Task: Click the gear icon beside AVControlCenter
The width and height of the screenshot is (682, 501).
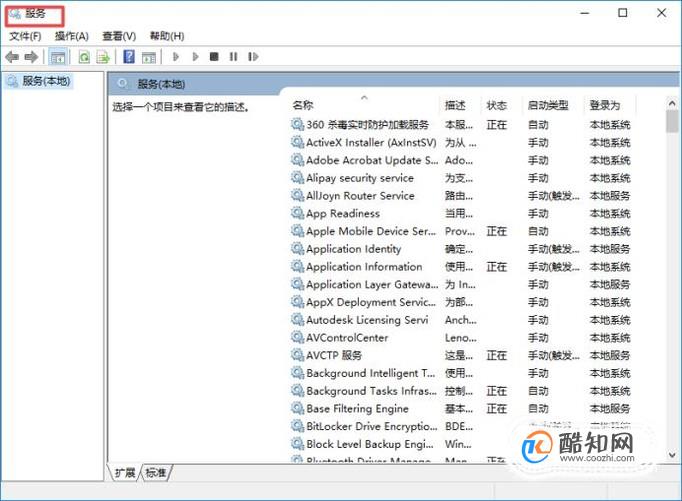Action: pyautogui.click(x=298, y=337)
